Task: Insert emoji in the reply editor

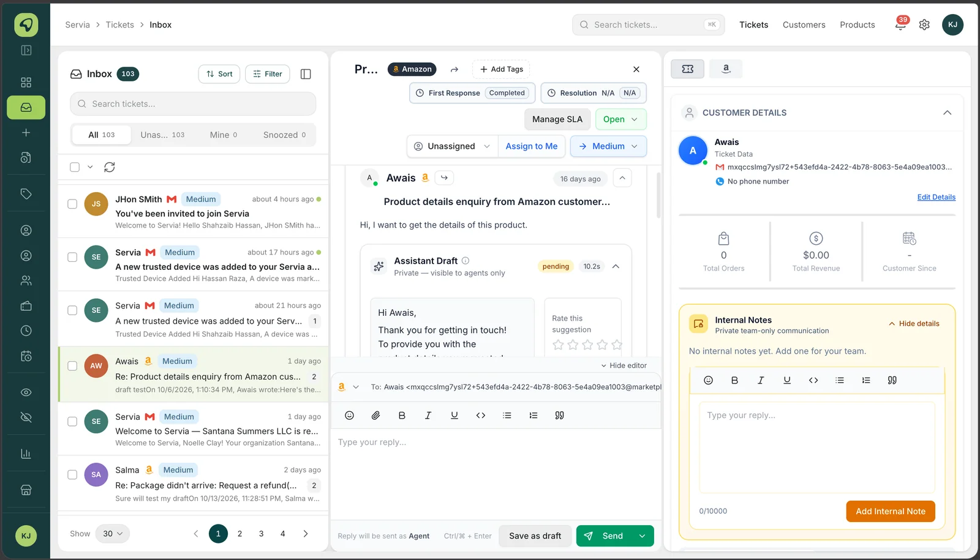Action: pyautogui.click(x=350, y=416)
